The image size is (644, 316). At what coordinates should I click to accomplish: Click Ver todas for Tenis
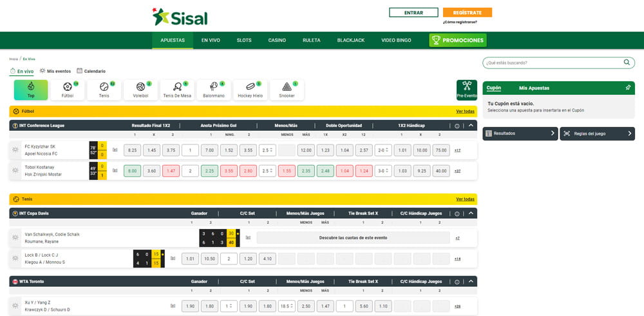[x=466, y=199]
